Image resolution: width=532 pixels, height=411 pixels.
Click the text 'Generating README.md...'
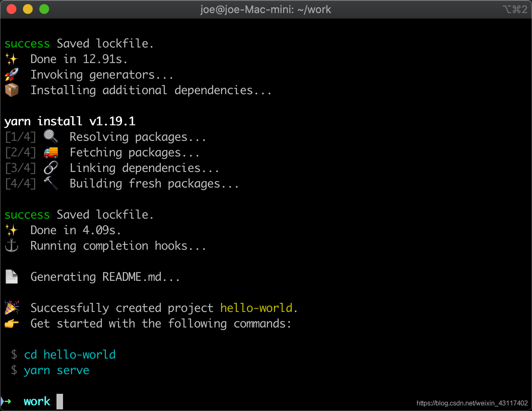click(x=105, y=277)
